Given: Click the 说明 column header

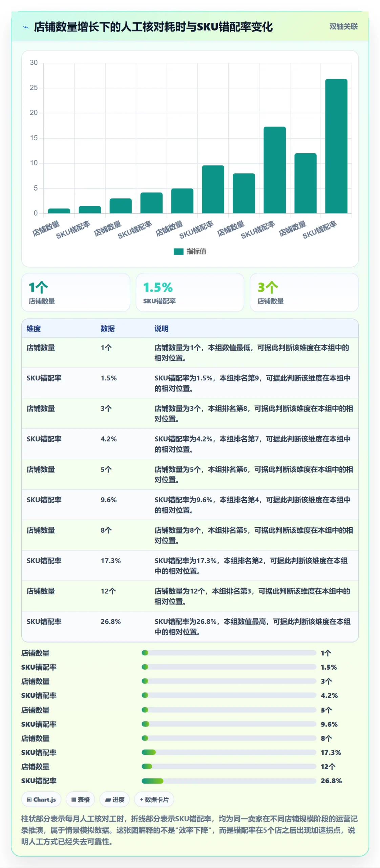Looking at the screenshot, I should tap(161, 328).
